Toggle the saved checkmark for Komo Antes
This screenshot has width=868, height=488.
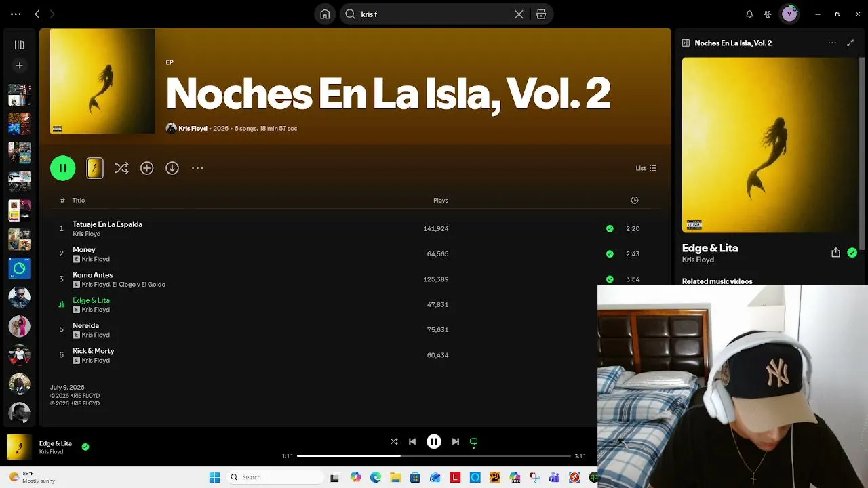pos(610,279)
